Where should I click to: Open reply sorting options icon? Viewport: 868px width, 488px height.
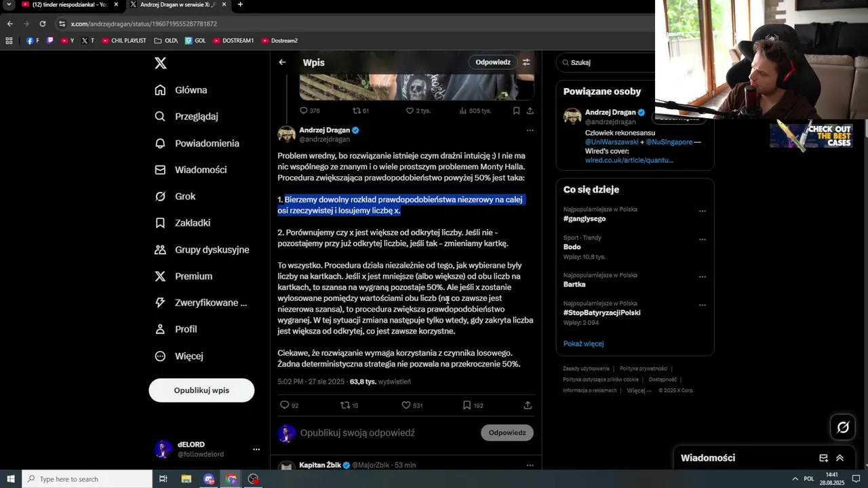coord(526,62)
